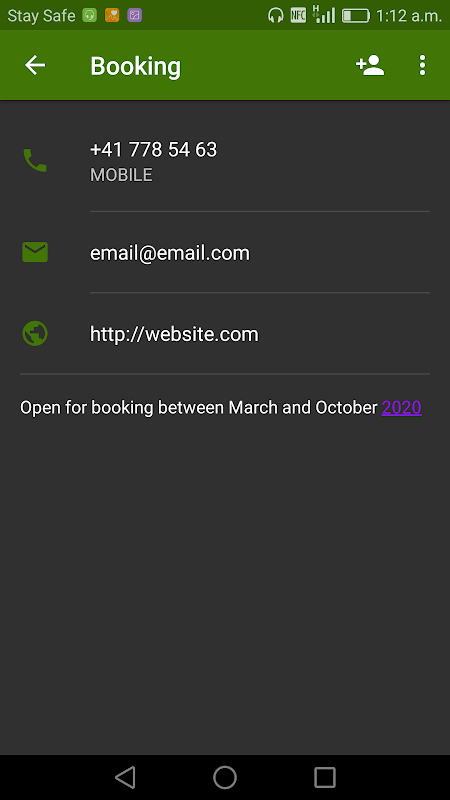Viewport: 450px width, 800px height.
Task: Tap the headphones icon in status bar
Action: (276, 15)
